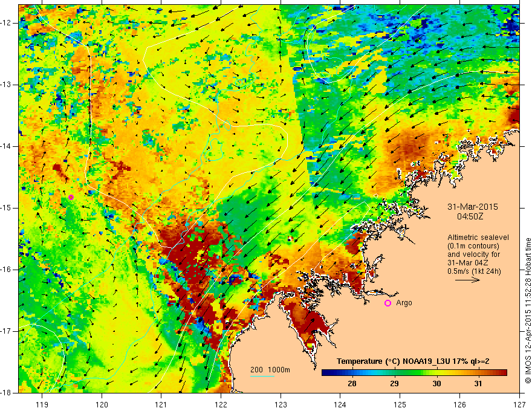Click 'and velocity for' legend line
Image resolution: width=532 pixels, height=411 pixels.
(x=473, y=254)
